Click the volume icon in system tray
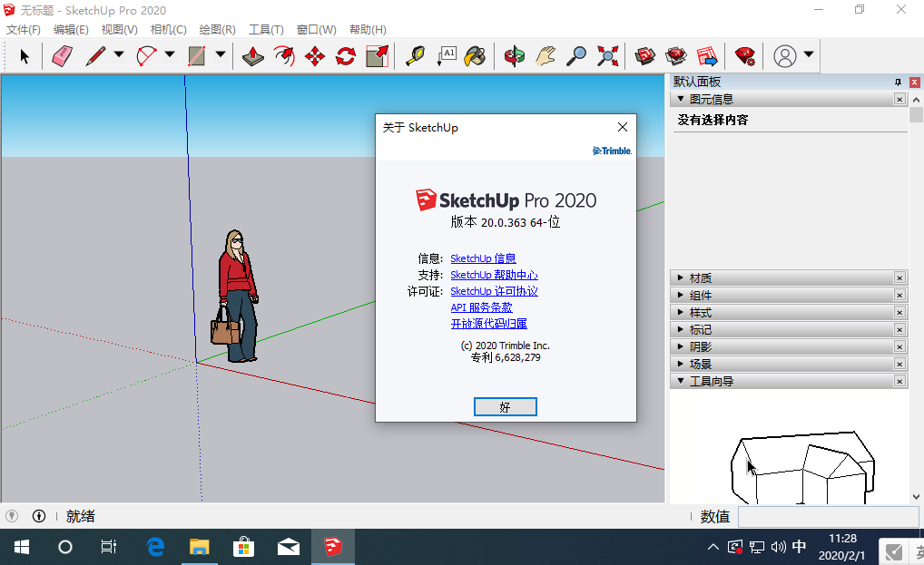Viewport: 924px width, 565px height. click(778, 548)
